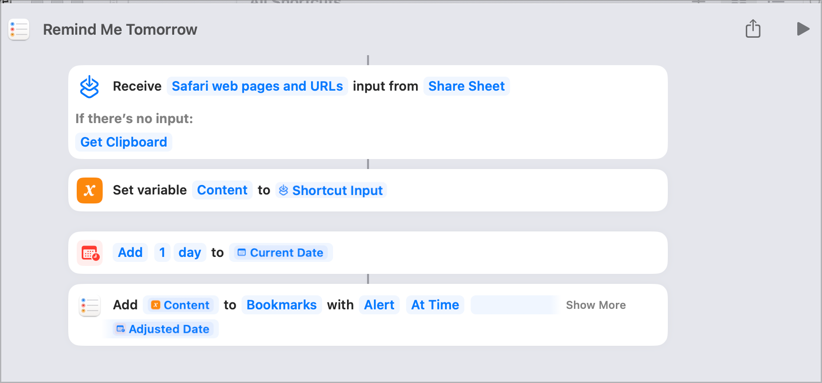
Task: Change the Alert option
Action: [x=380, y=305]
